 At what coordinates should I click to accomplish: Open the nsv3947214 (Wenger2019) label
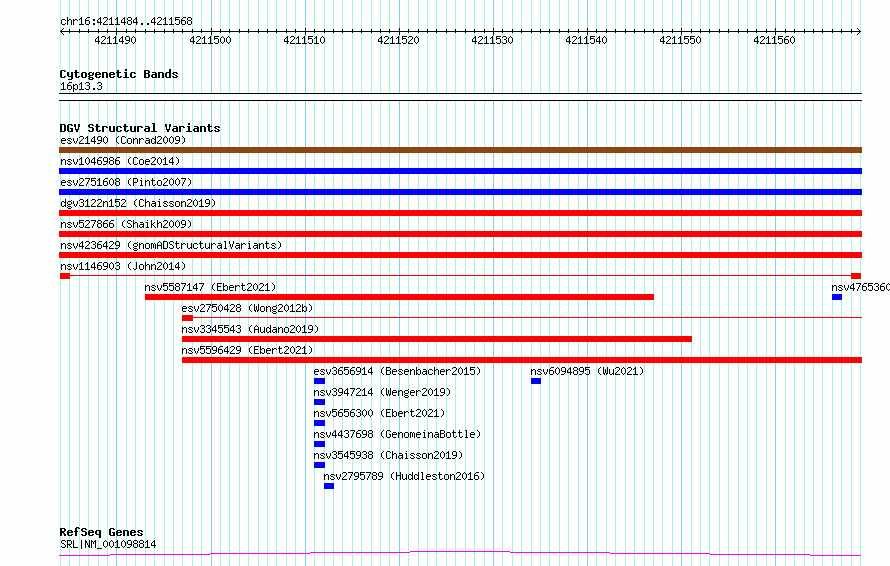pos(382,392)
